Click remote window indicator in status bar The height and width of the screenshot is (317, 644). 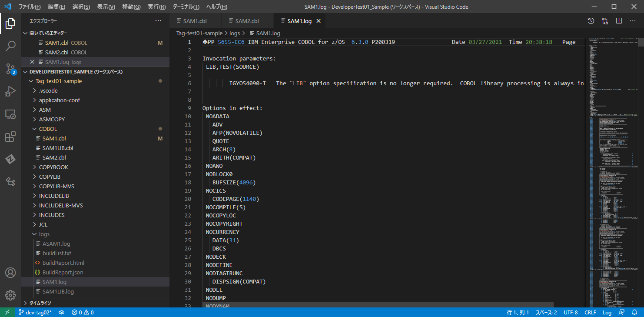(x=7, y=312)
